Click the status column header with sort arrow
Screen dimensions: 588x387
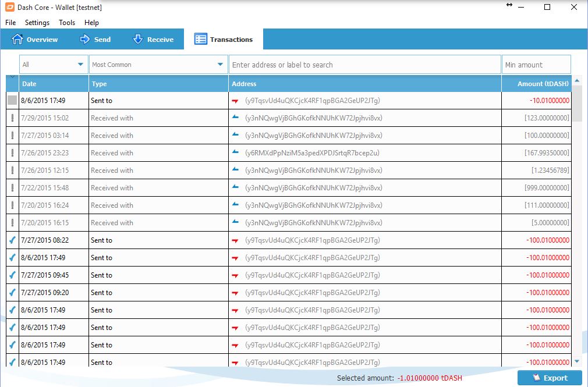tap(12, 84)
